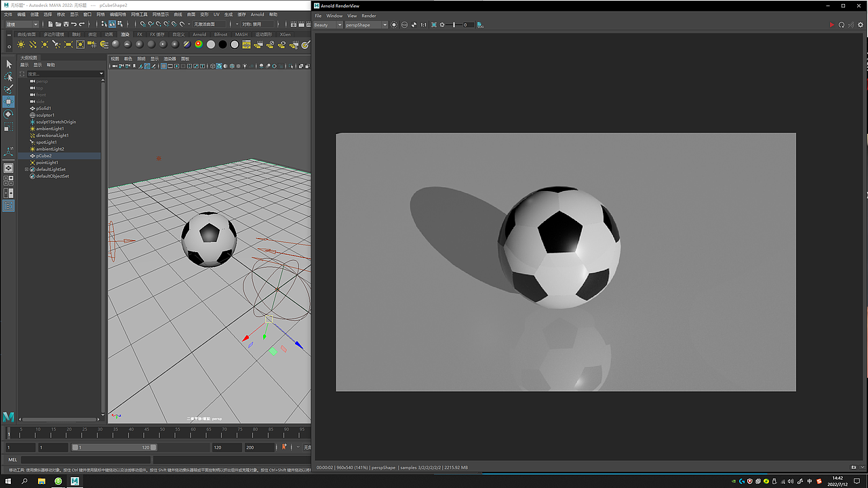
Task: Create a directional light from the shelf
Action: pyautogui.click(x=33, y=44)
